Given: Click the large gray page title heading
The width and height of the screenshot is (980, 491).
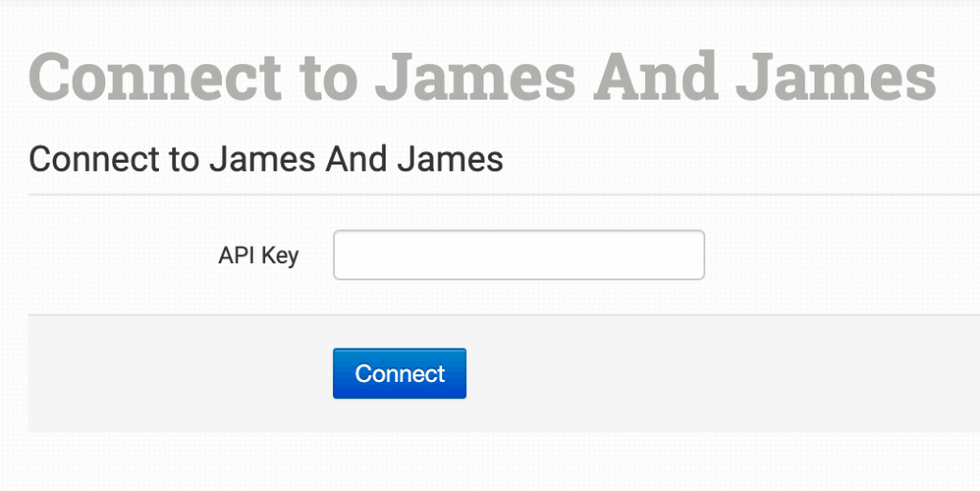Looking at the screenshot, I should [x=482, y=77].
